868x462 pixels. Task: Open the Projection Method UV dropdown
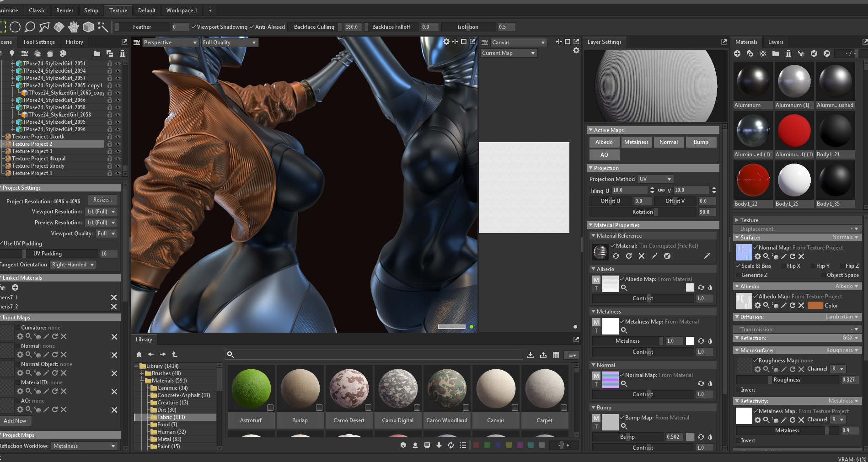(655, 179)
